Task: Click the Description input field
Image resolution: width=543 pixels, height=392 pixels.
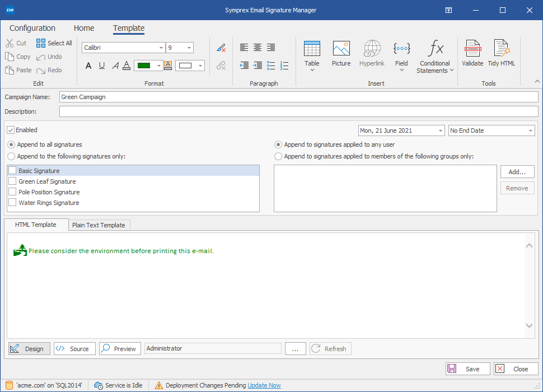Action: (298, 111)
